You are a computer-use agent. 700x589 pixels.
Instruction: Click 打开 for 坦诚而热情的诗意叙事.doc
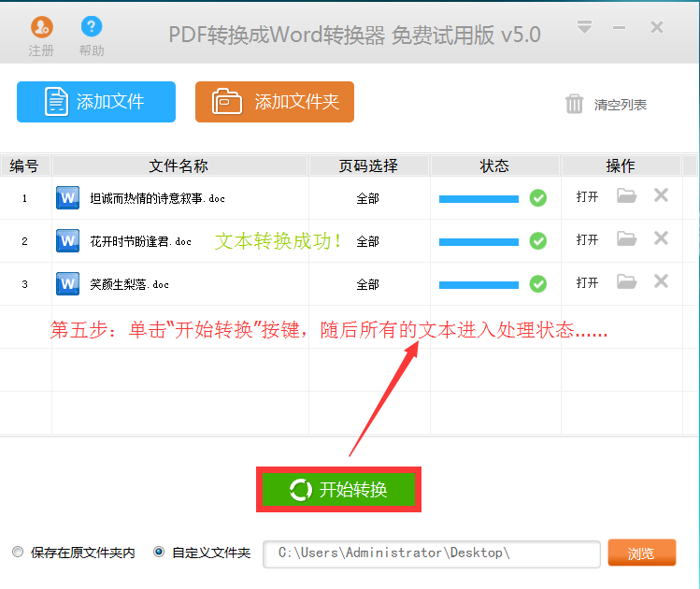(x=587, y=196)
